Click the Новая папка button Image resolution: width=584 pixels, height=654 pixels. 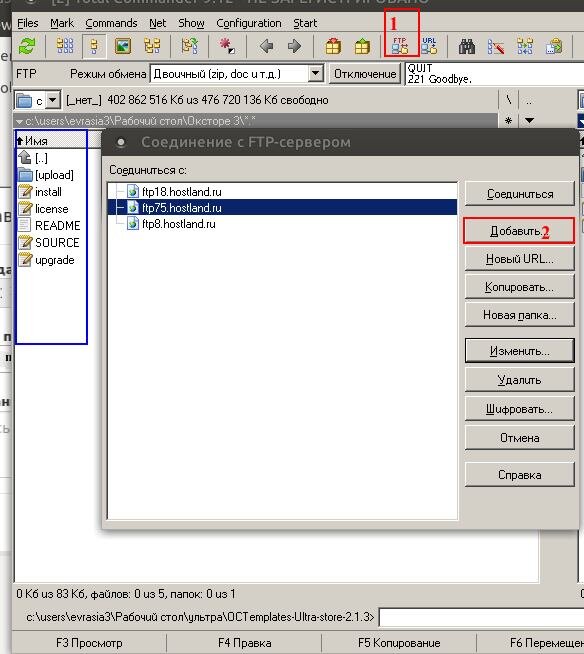pyautogui.click(x=520, y=315)
